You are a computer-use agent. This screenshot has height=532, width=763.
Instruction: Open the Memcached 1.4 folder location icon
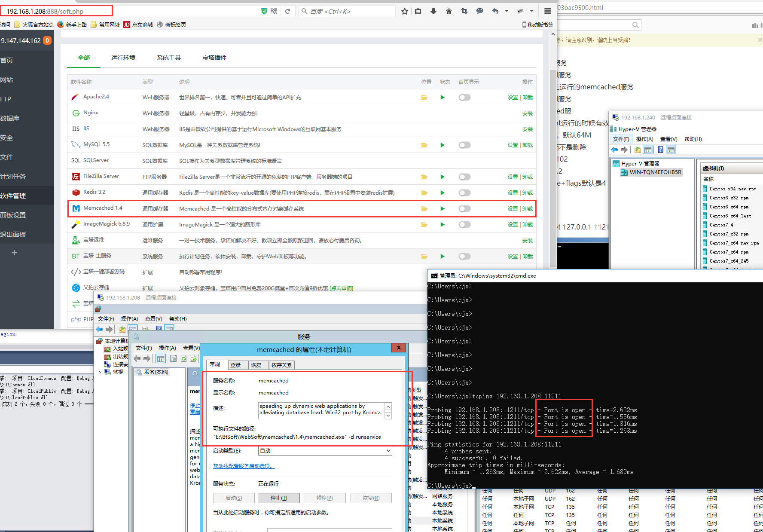pyautogui.click(x=424, y=209)
